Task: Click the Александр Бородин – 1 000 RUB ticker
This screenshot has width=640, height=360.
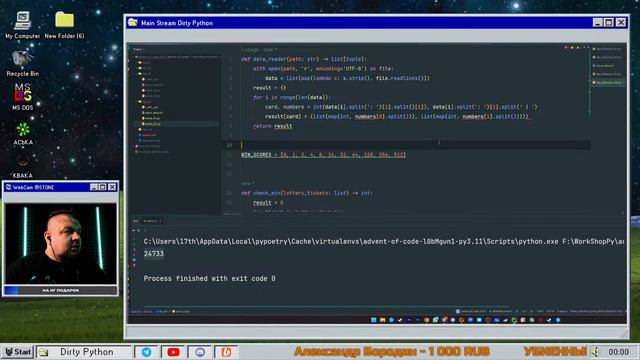Action: (x=391, y=351)
